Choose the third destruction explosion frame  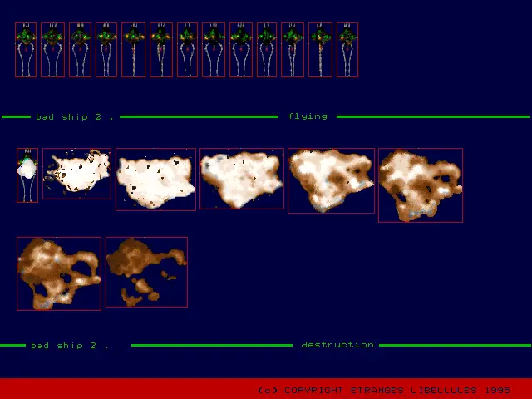pyautogui.click(x=155, y=180)
